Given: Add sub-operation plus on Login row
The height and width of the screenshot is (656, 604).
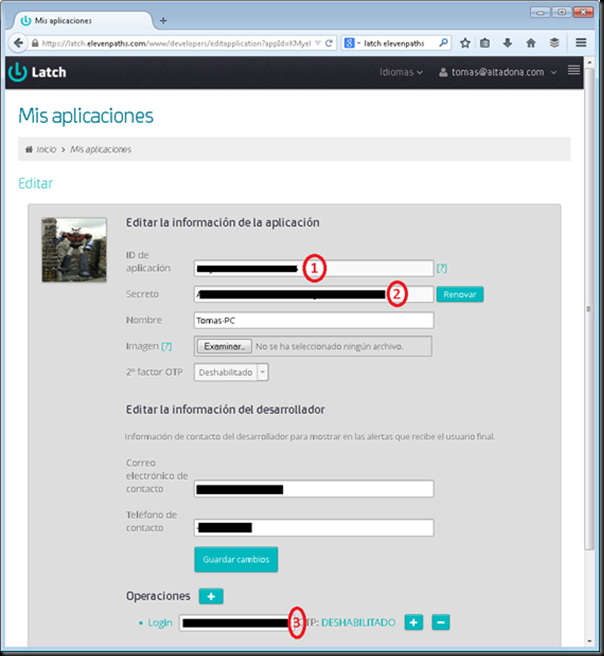Looking at the screenshot, I should coord(414,622).
